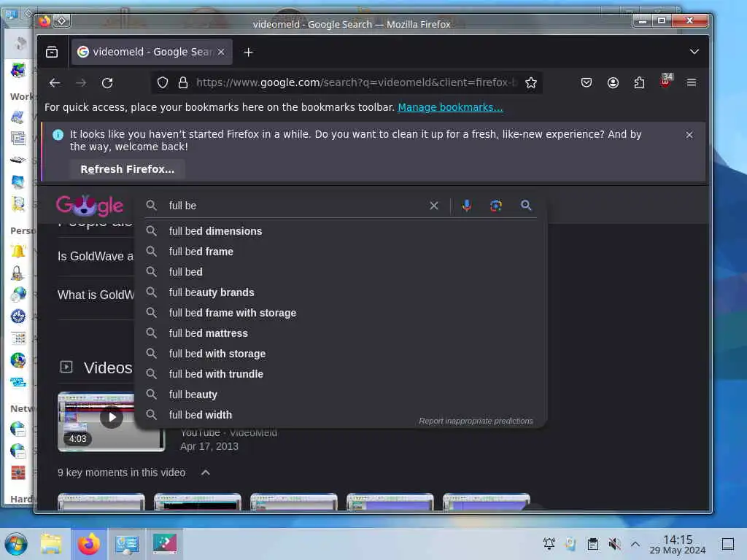Image resolution: width=747 pixels, height=560 pixels.
Task: Open the Firefox View icon left of tabs
Action: 52,52
